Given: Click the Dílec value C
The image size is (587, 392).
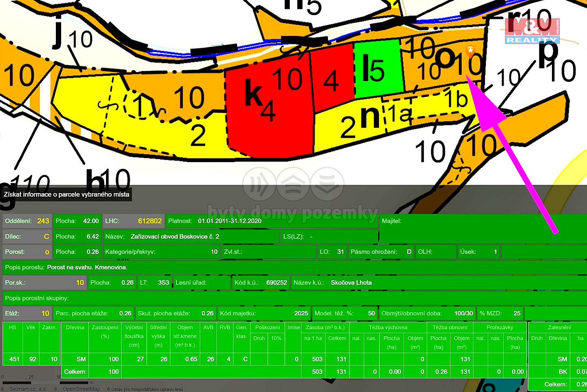Looking at the screenshot, I should pos(46,236).
